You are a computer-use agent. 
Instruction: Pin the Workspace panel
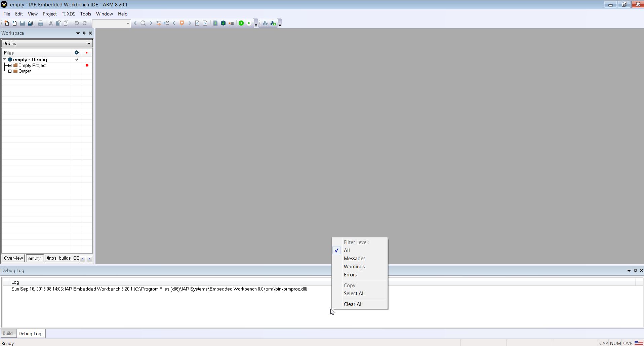pyautogui.click(x=84, y=33)
